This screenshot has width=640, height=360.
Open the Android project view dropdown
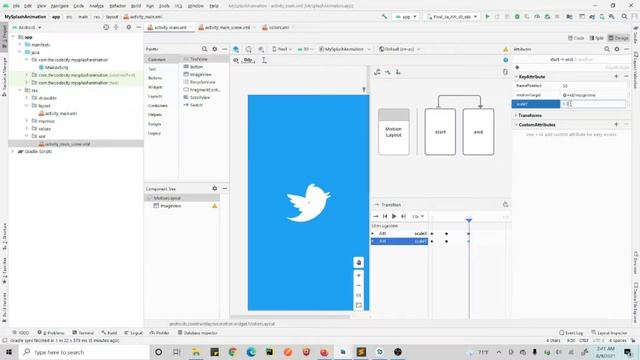27,27
